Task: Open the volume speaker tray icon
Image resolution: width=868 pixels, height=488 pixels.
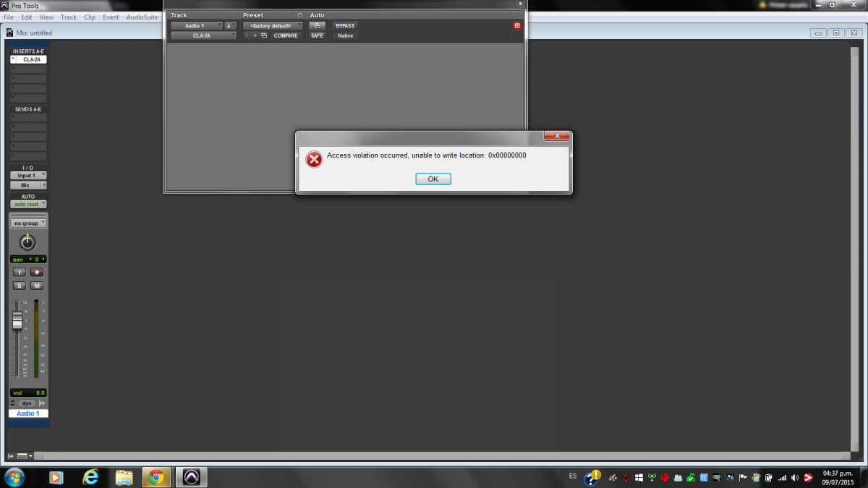Action: pos(795,478)
